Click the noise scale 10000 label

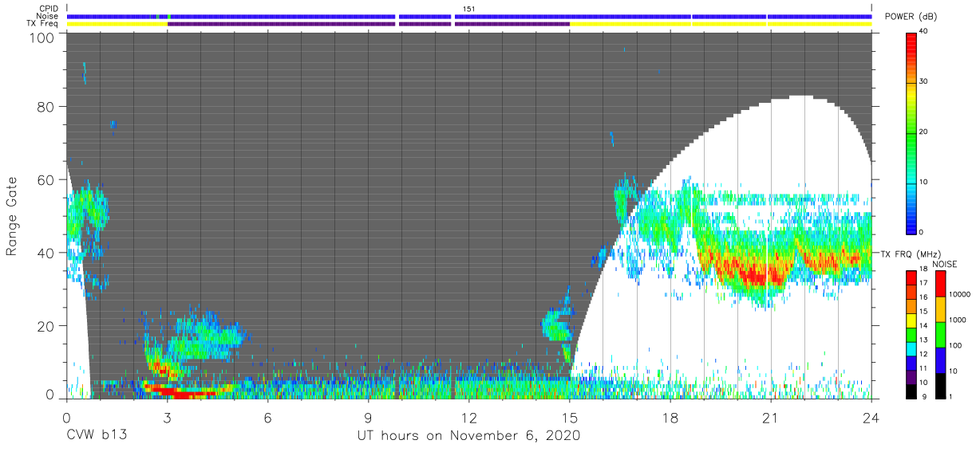(x=962, y=293)
